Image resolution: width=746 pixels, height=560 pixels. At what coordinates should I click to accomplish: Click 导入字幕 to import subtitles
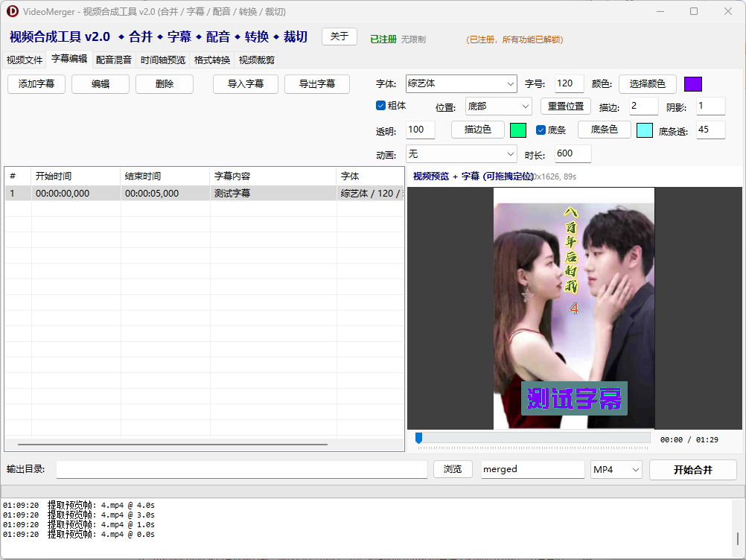coord(246,84)
